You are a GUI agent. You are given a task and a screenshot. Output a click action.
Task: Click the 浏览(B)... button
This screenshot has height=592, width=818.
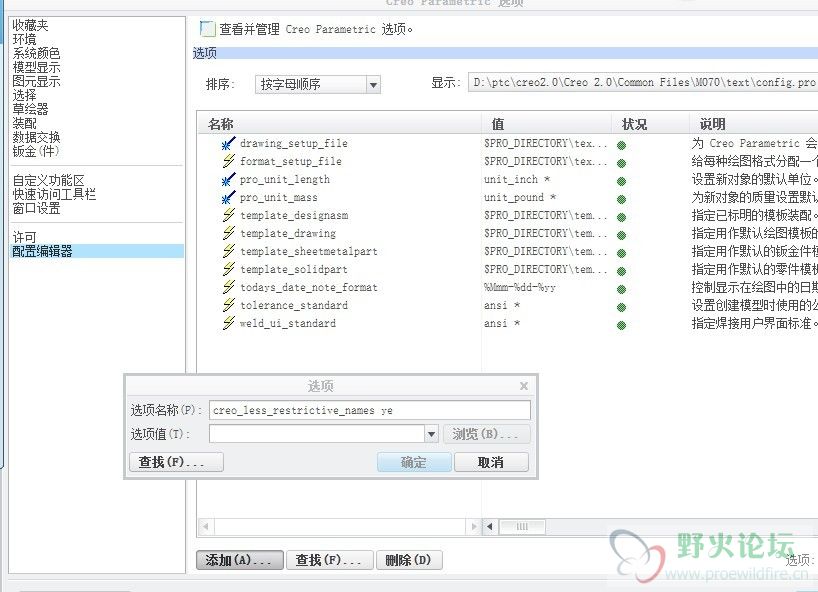pos(487,434)
